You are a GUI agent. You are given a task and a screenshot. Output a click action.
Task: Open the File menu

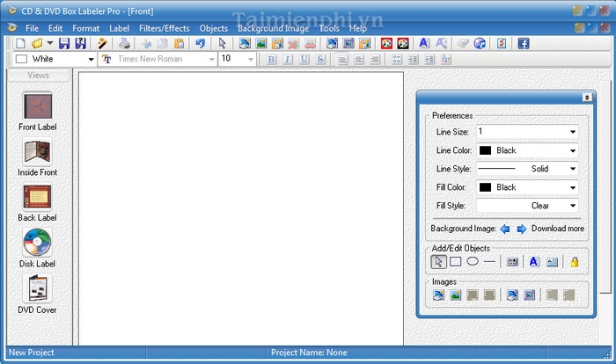[x=33, y=28]
